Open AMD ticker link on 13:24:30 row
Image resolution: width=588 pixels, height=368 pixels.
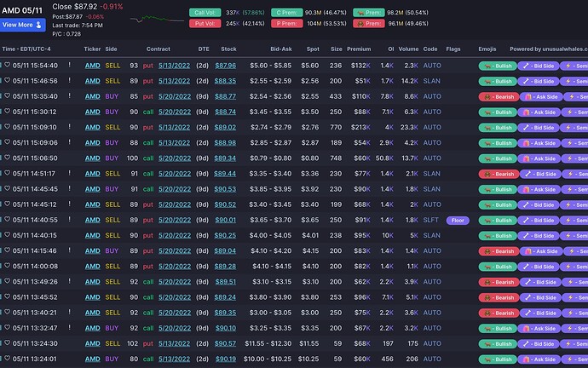93,343
